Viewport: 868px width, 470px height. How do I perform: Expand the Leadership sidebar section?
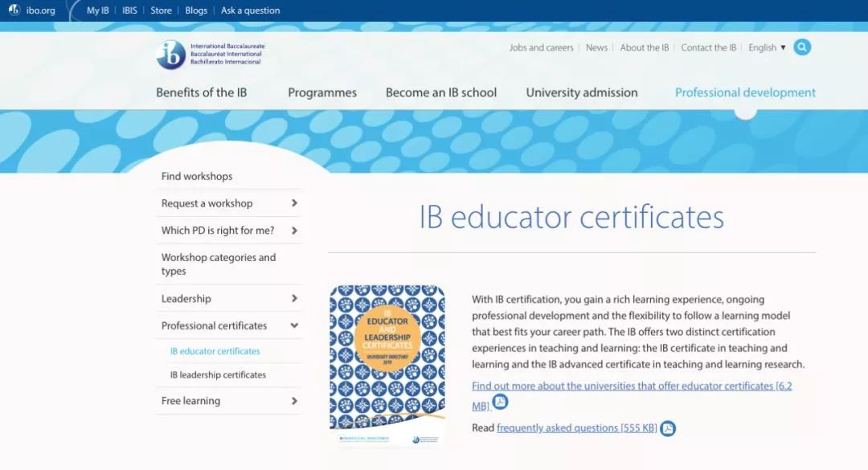294,298
